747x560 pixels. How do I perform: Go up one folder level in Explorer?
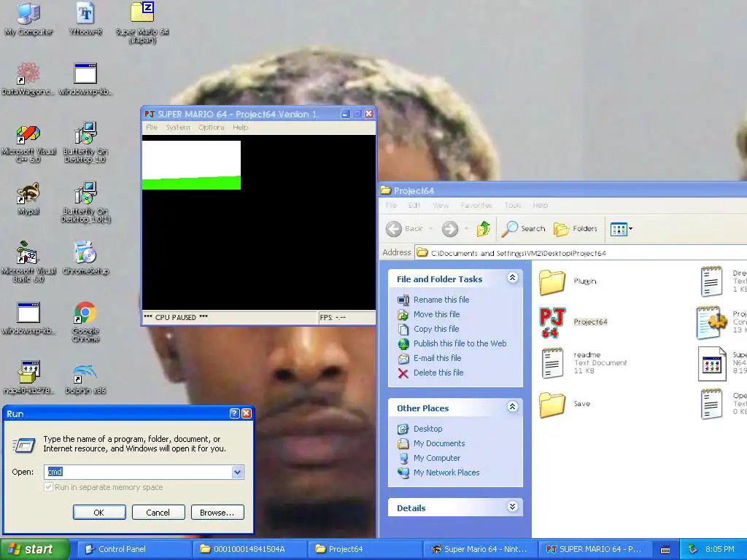[x=483, y=229]
